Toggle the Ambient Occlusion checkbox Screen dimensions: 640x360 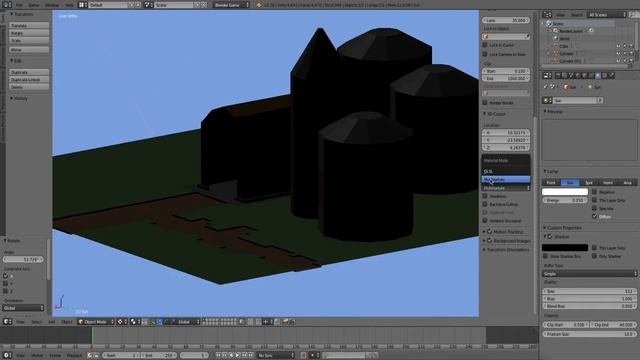pos(485,220)
